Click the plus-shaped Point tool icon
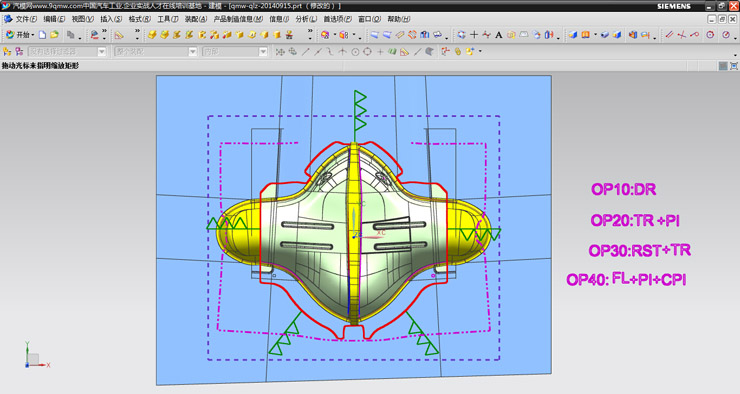 tap(474, 35)
